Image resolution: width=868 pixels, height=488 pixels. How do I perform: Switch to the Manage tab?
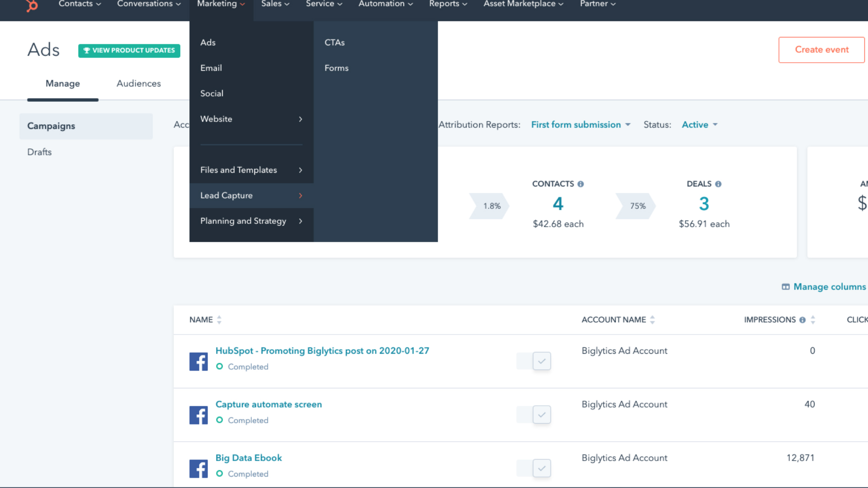click(63, 84)
